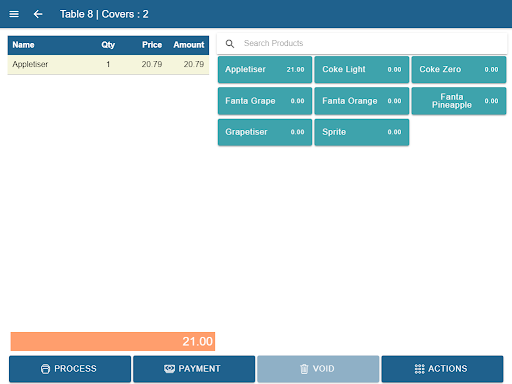Add Coke Light to the order
512x384 pixels.
pos(362,69)
